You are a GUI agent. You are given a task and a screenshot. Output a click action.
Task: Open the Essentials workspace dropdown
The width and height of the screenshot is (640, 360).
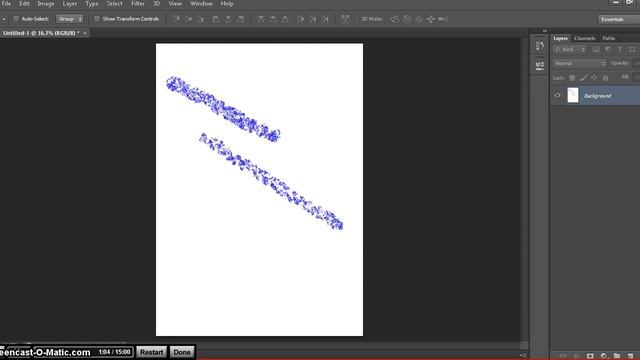[619, 19]
